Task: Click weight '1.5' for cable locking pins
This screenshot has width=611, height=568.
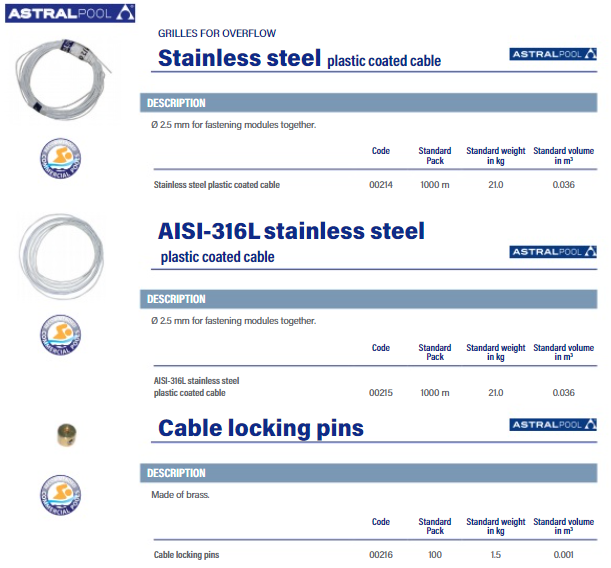Action: click(x=496, y=555)
